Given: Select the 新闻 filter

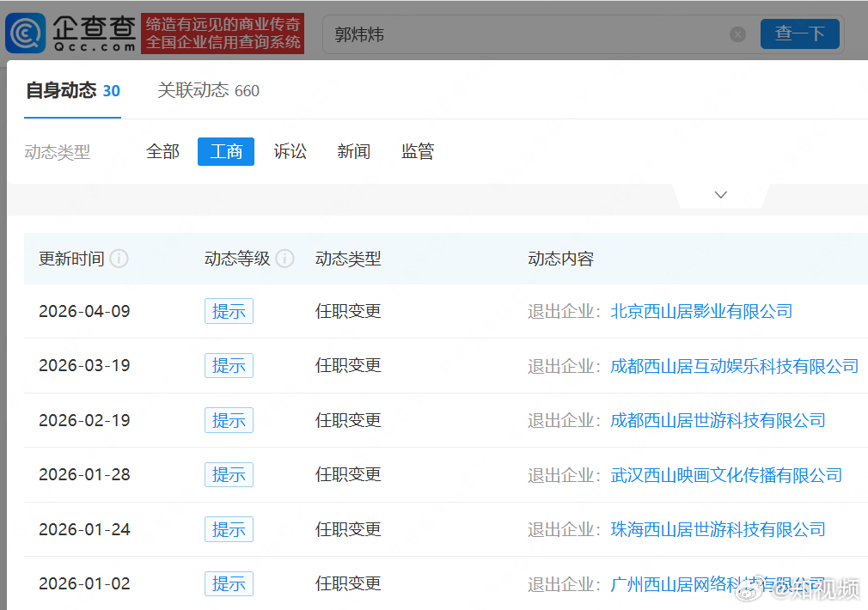Looking at the screenshot, I should coord(354,152).
